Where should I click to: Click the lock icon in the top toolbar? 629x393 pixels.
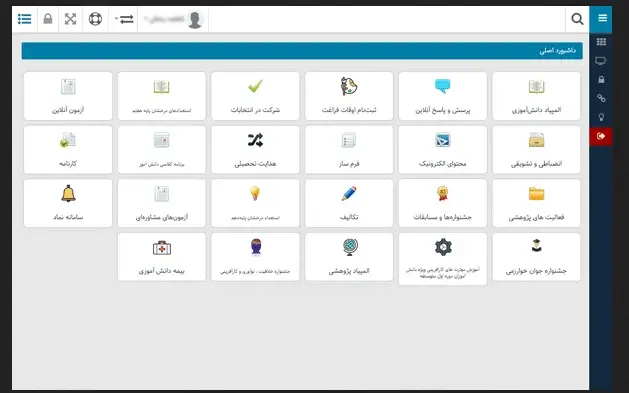tap(48, 19)
